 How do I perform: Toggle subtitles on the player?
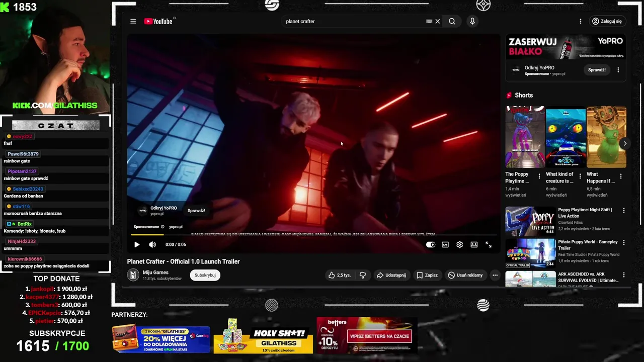click(x=445, y=244)
